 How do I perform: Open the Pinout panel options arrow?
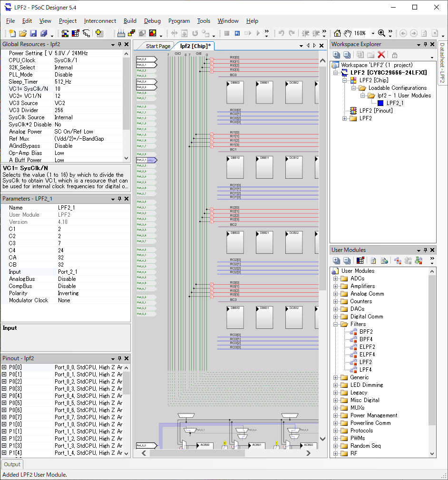(113, 359)
